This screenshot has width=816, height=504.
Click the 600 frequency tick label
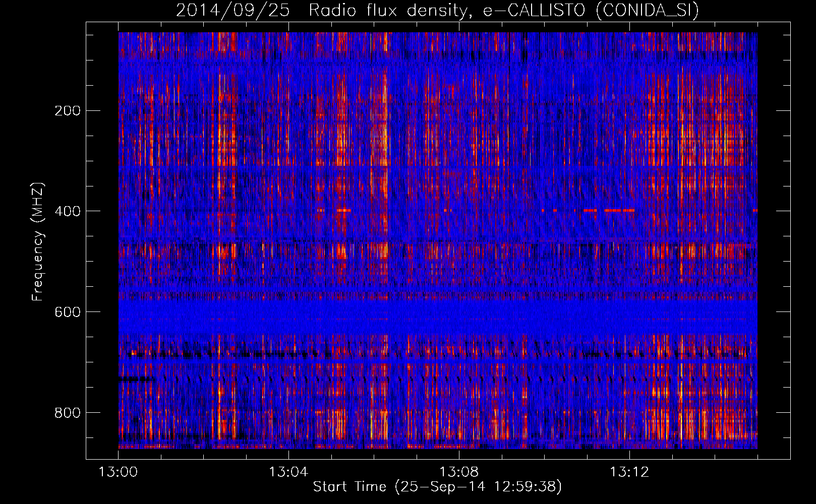coord(68,312)
